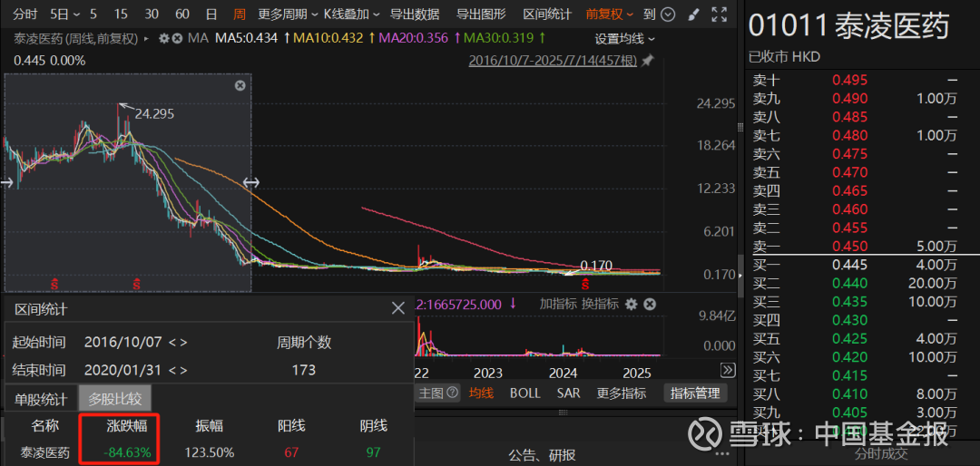Open 指标管理 indicator manager
The image size is (980, 466).
[695, 393]
